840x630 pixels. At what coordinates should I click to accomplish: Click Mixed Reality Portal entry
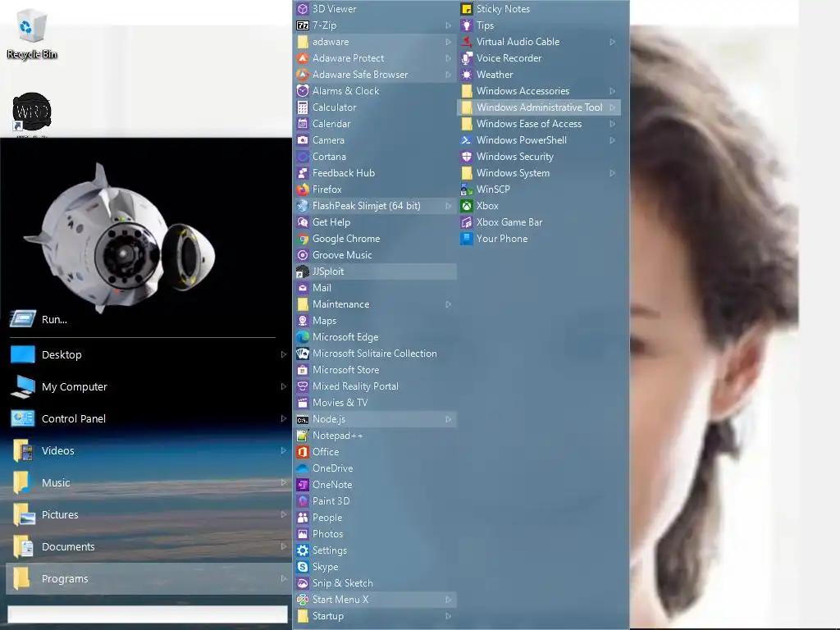[x=375, y=386]
